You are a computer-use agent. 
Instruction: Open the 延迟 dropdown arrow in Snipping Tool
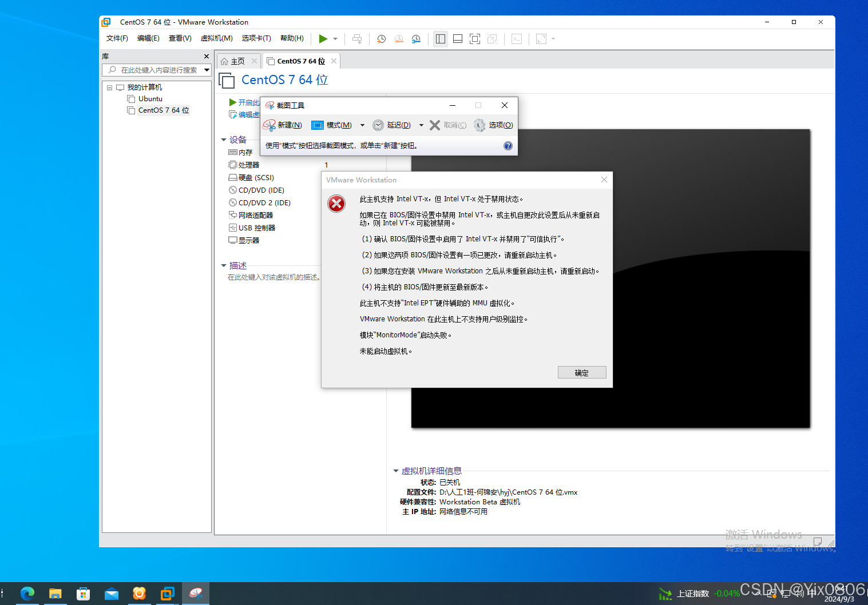[421, 125]
